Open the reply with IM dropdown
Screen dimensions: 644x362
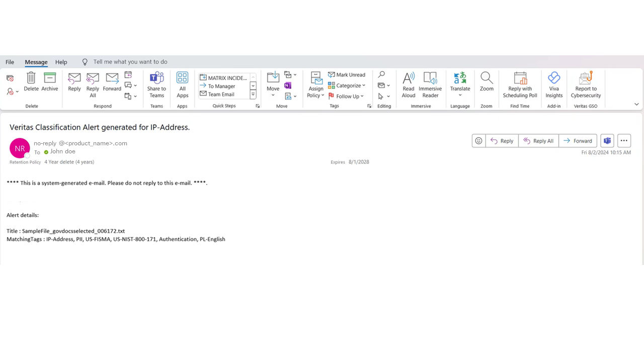coord(131,85)
